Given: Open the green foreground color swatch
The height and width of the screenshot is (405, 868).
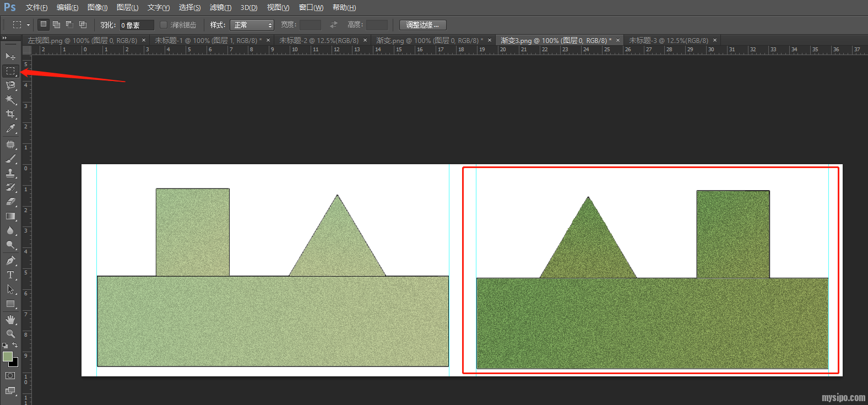Looking at the screenshot, I should pos(7,357).
